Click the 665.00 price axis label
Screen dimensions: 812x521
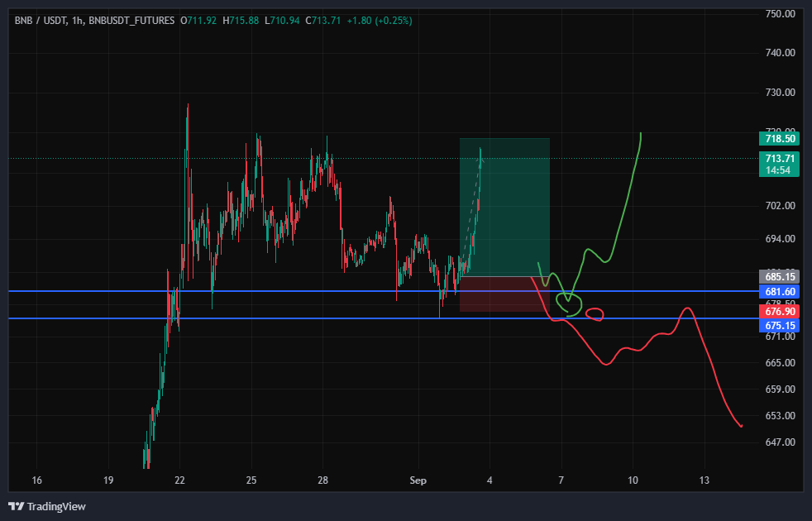[x=781, y=362]
